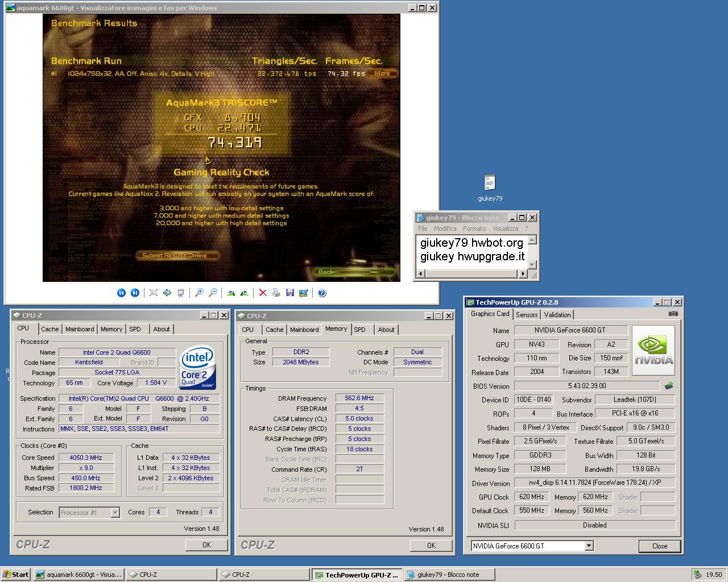Image resolution: width=728 pixels, height=582 pixels.
Task: Open Modifica menu in Blocco note
Action: point(445,228)
